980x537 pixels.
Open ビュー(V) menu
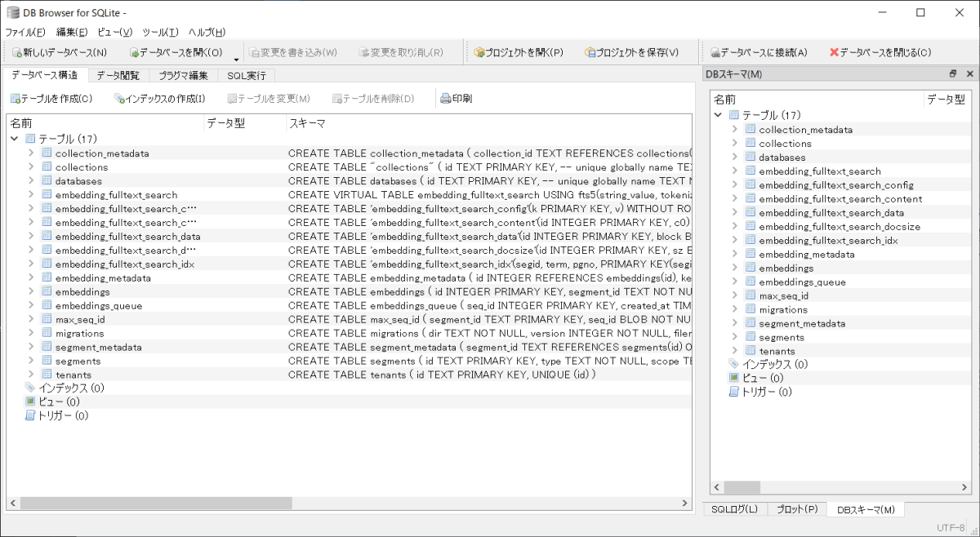[114, 32]
